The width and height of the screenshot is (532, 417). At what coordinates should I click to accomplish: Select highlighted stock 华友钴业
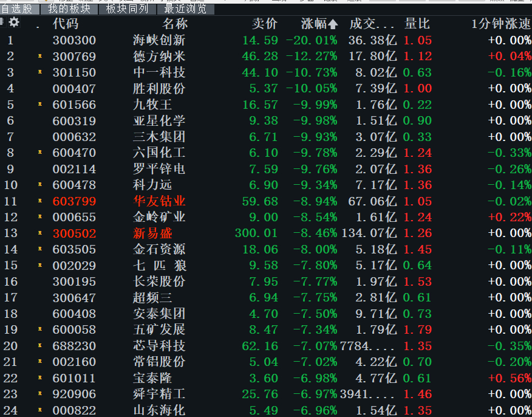[266, 201]
